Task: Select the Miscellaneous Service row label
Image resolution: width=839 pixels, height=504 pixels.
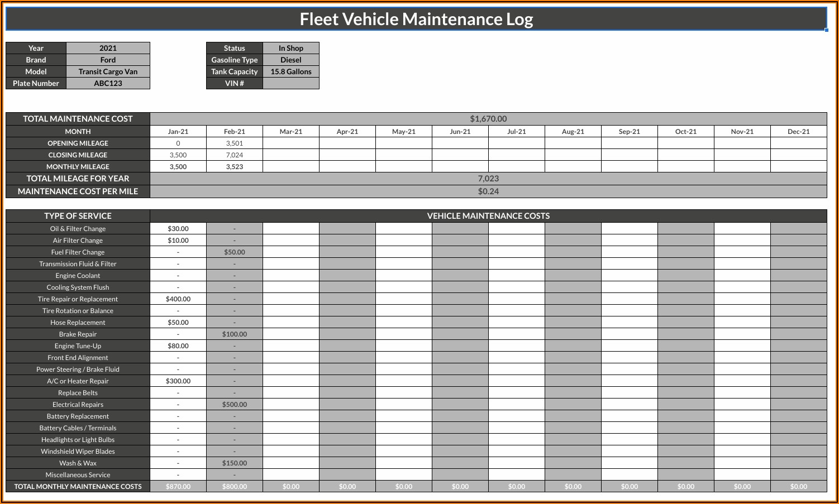Action: pyautogui.click(x=78, y=475)
